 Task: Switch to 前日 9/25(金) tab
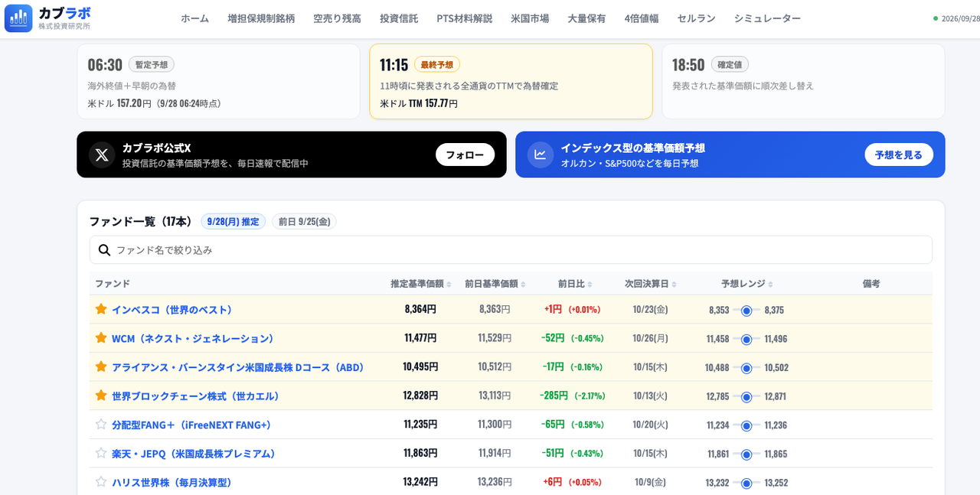pos(304,221)
